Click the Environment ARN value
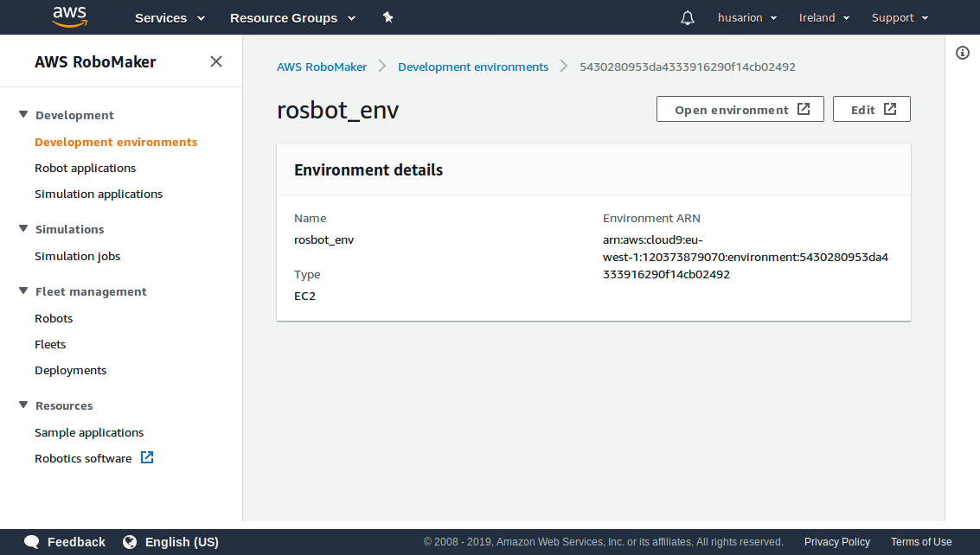The image size is (980, 555). [x=746, y=257]
